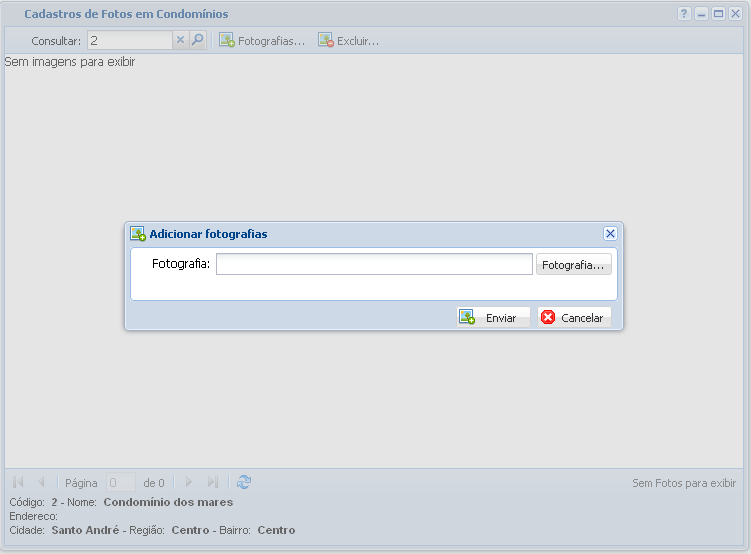Minimize the Cadastros de Fotos window
Viewport: 751px width, 554px height.
(x=701, y=14)
